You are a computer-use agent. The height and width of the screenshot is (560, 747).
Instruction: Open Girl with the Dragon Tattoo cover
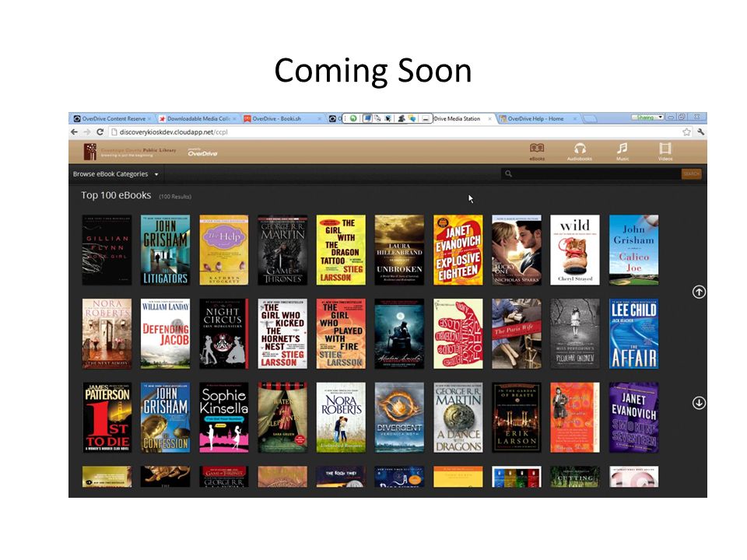click(x=341, y=250)
